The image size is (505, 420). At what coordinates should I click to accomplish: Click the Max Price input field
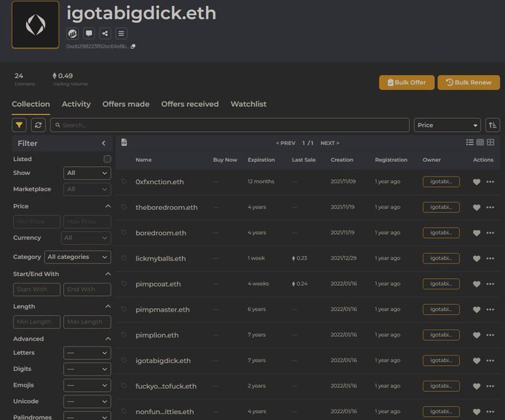[88, 222]
